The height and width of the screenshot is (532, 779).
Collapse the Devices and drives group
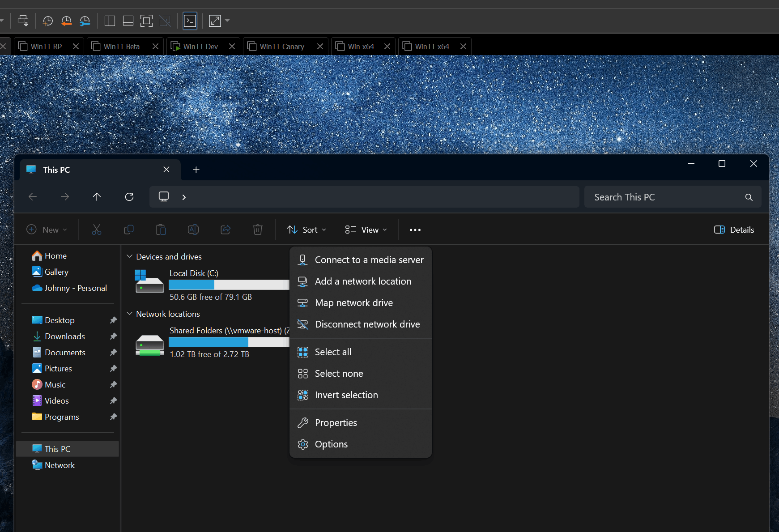pyautogui.click(x=129, y=256)
